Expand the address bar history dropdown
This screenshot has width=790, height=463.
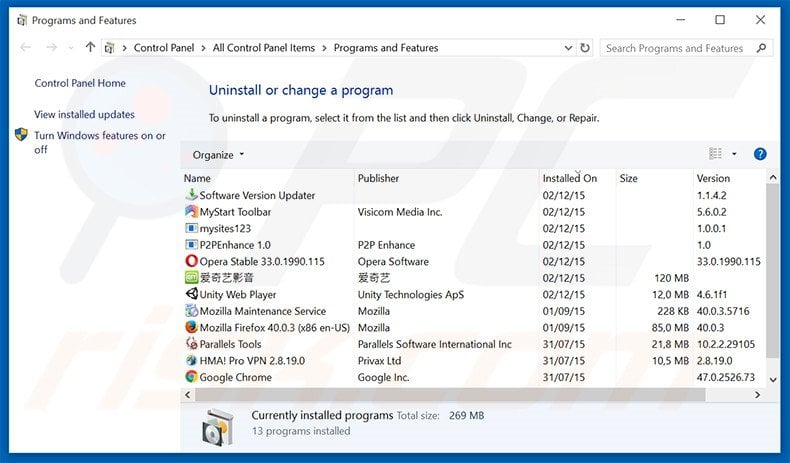tap(568, 48)
